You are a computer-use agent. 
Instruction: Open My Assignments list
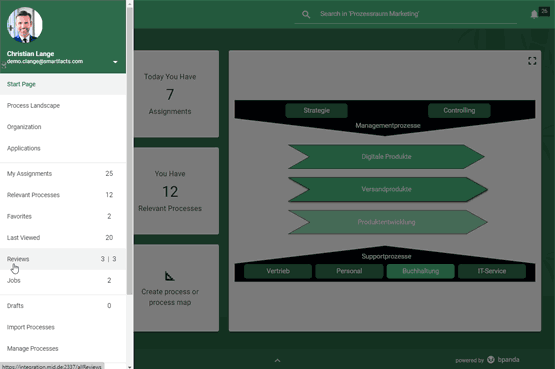tap(63, 173)
